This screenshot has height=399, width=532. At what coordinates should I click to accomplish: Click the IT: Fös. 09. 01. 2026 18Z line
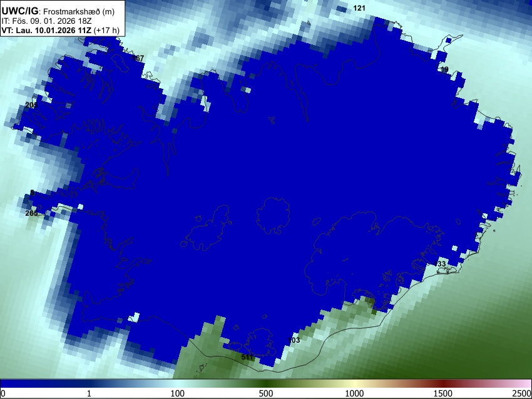coord(47,21)
